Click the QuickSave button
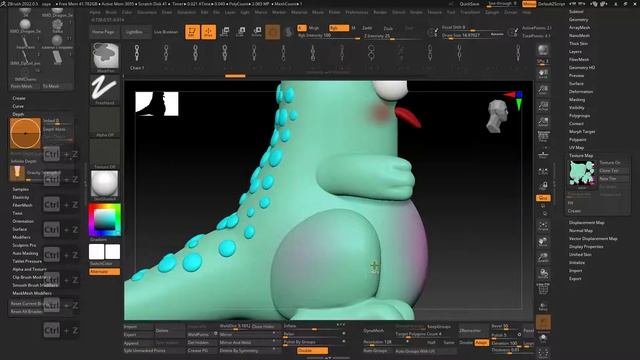Viewport: 640px width, 360px height. 469,4
